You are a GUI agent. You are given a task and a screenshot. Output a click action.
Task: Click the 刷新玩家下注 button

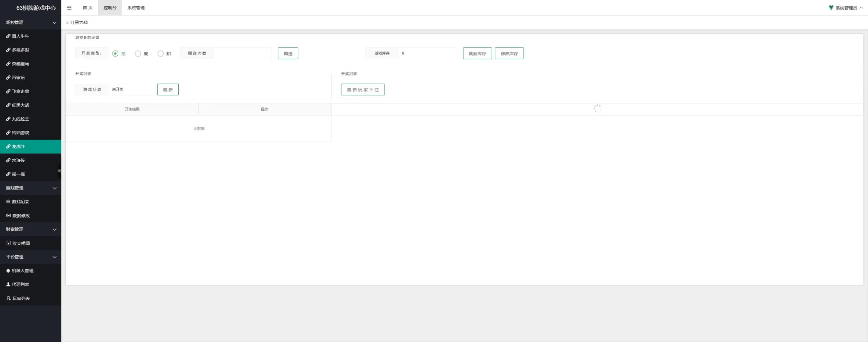[x=363, y=89]
